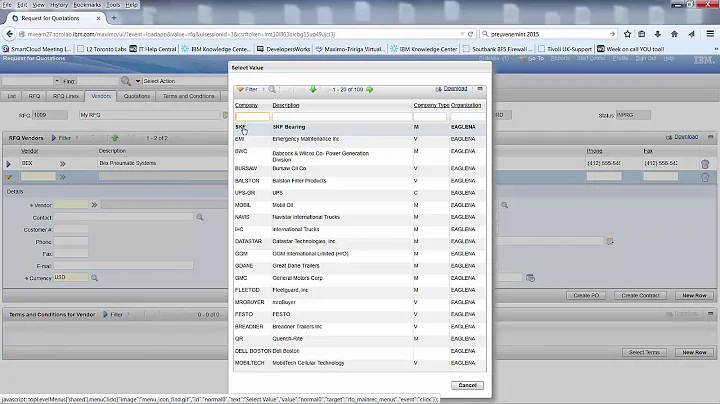Click the lookup magnifier beside Contact field
Viewport: 720px width, 404px height.
[x=200, y=217]
